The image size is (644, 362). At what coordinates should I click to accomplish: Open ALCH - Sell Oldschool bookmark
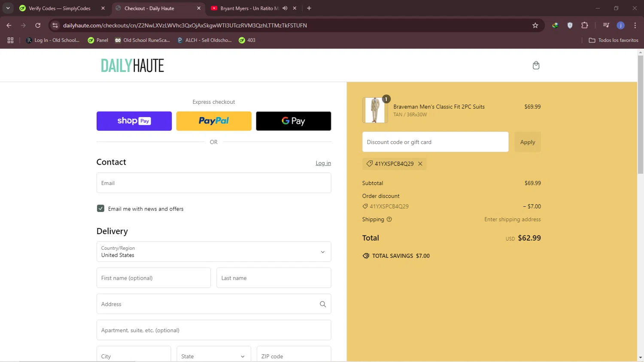(x=205, y=40)
